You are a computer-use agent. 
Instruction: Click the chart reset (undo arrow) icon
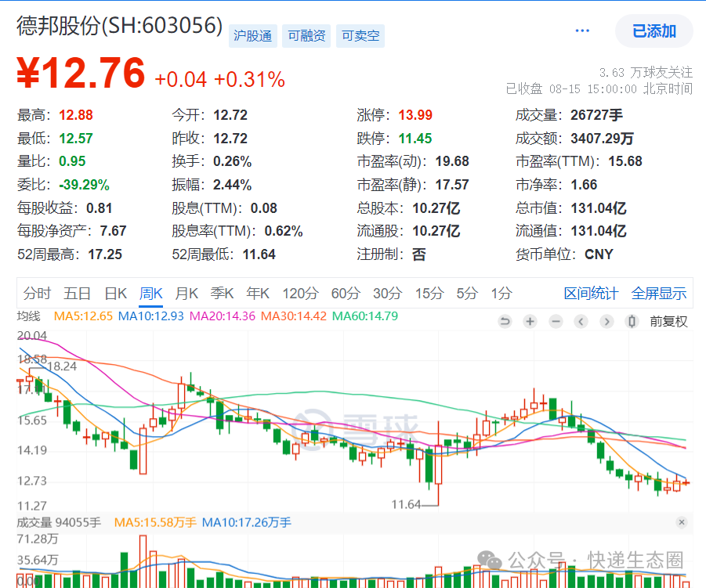(x=505, y=321)
